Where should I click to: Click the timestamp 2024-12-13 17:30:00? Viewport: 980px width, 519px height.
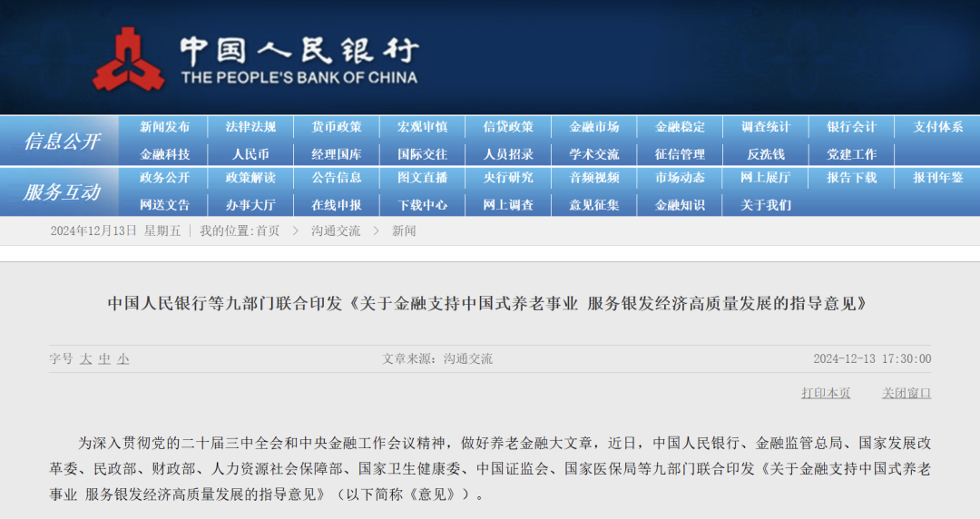872,359
